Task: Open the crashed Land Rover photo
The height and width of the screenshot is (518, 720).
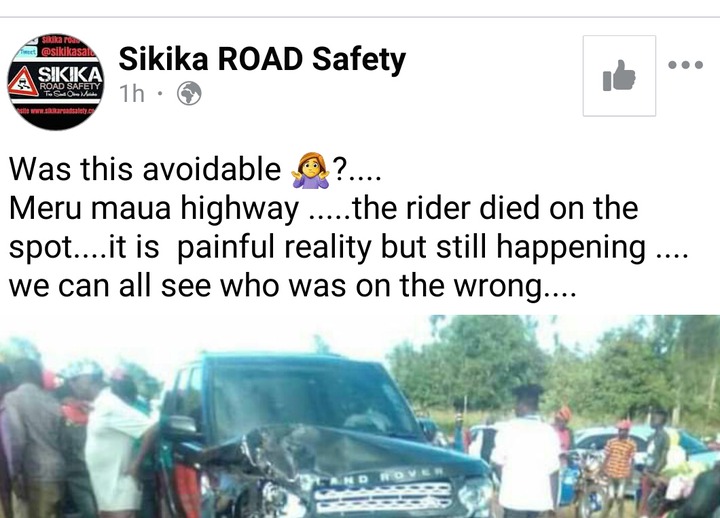Action: click(360, 417)
